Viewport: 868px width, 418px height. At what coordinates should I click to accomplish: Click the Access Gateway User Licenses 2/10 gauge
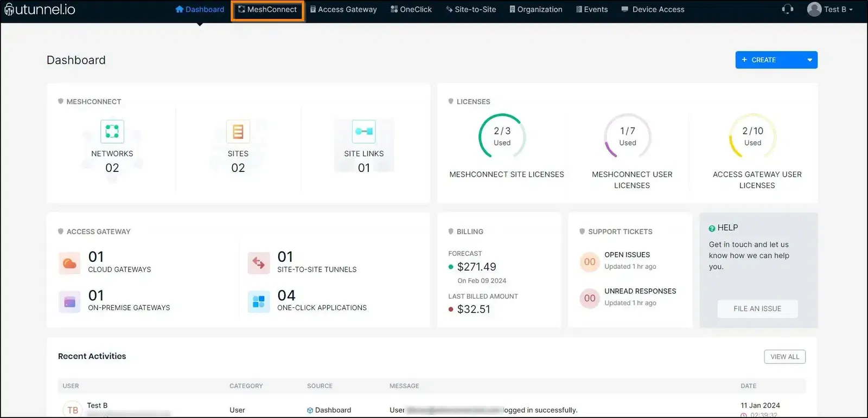[x=753, y=137]
